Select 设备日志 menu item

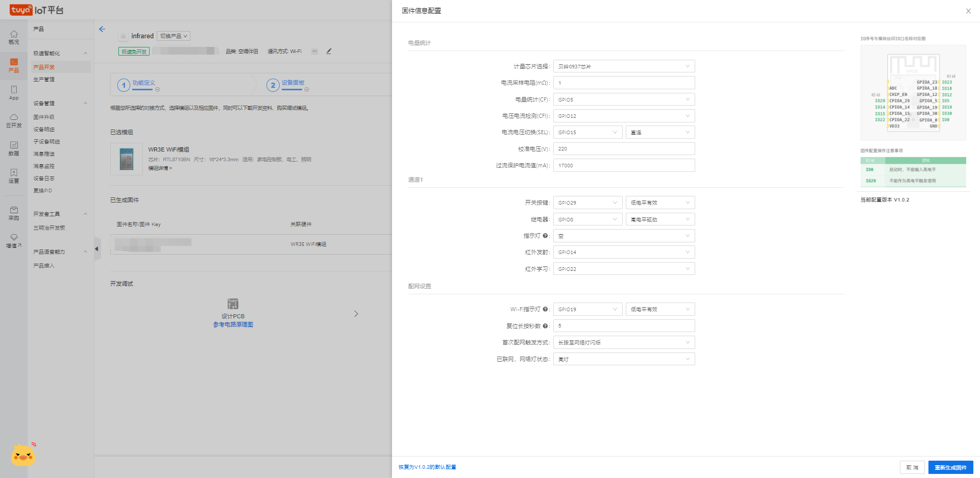point(44,179)
